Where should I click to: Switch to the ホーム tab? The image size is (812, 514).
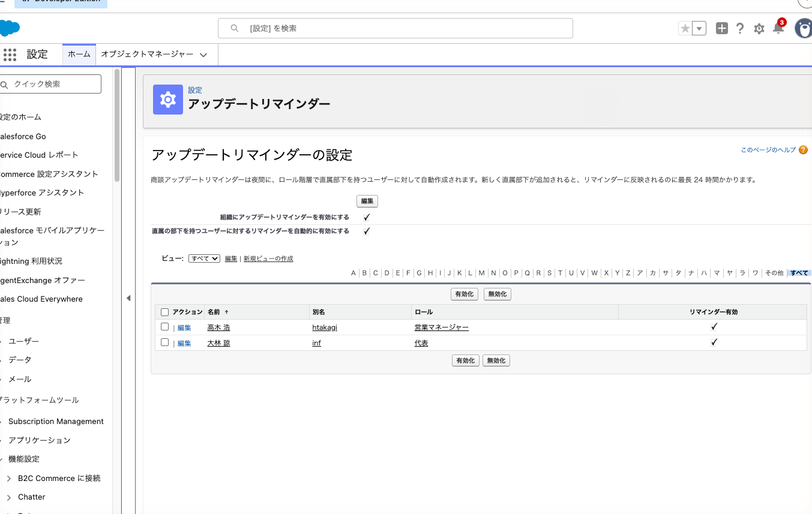pos(79,54)
